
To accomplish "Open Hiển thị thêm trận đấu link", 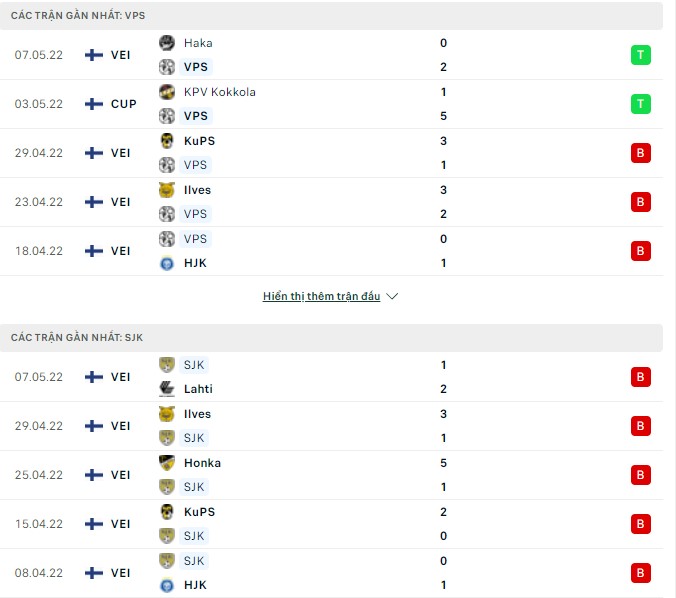I will (321, 297).
